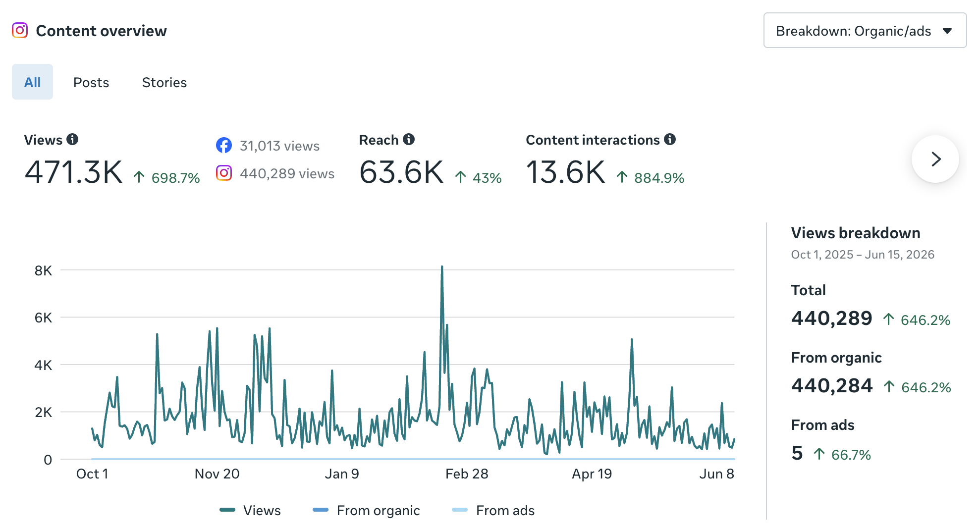Viewport: 980px width, 529px height.
Task: Click the info icon next to Reach
Action: (x=409, y=140)
